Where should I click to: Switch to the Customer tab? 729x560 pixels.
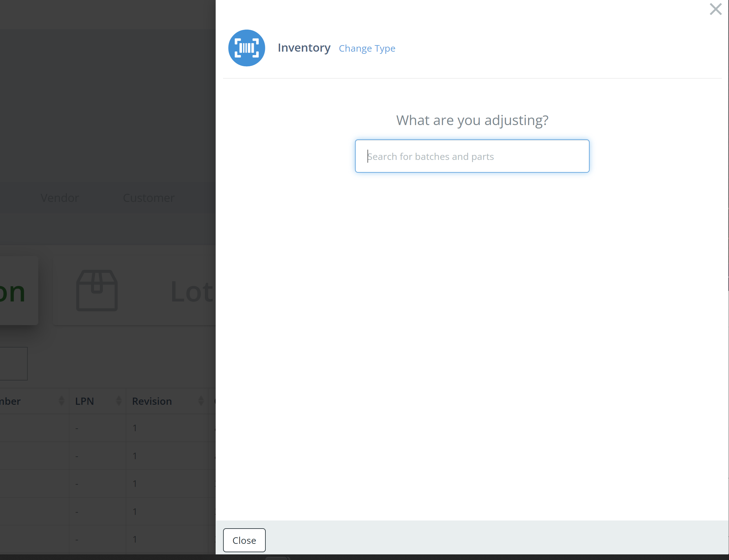149,198
